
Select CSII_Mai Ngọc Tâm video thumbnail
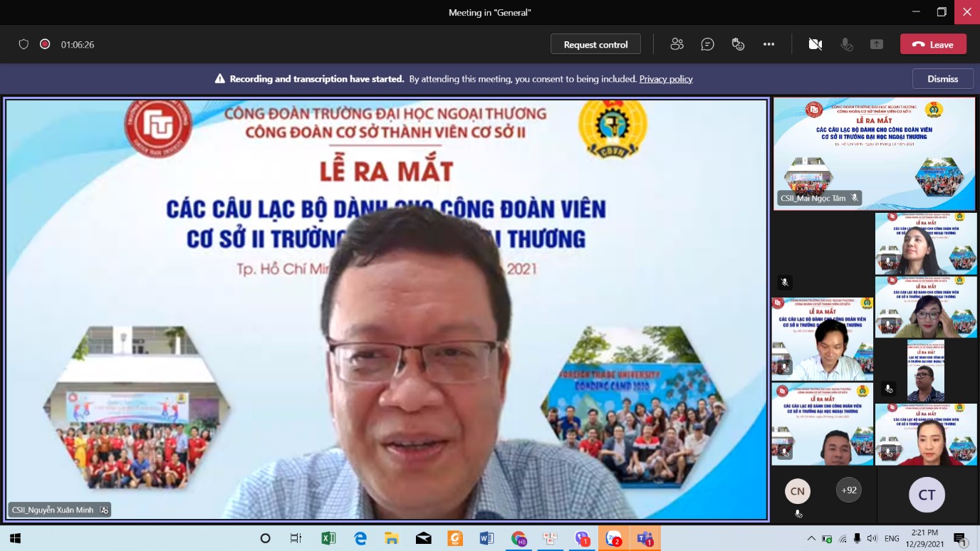click(x=874, y=153)
